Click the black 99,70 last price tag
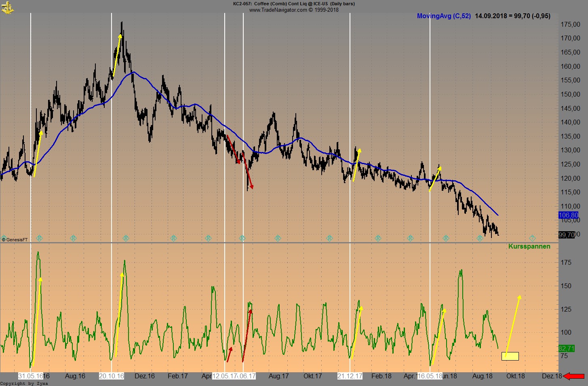This screenshot has width=588, height=386. [x=566, y=235]
